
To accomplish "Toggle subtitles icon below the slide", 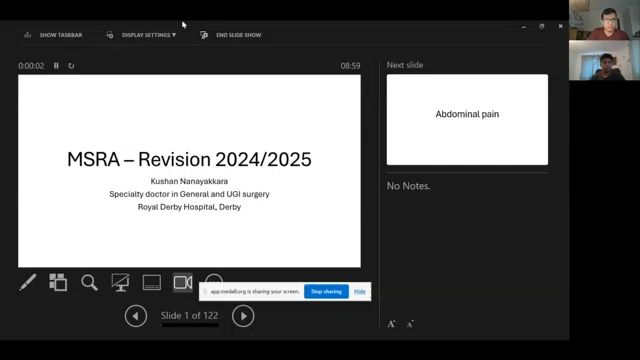I will coord(151,282).
